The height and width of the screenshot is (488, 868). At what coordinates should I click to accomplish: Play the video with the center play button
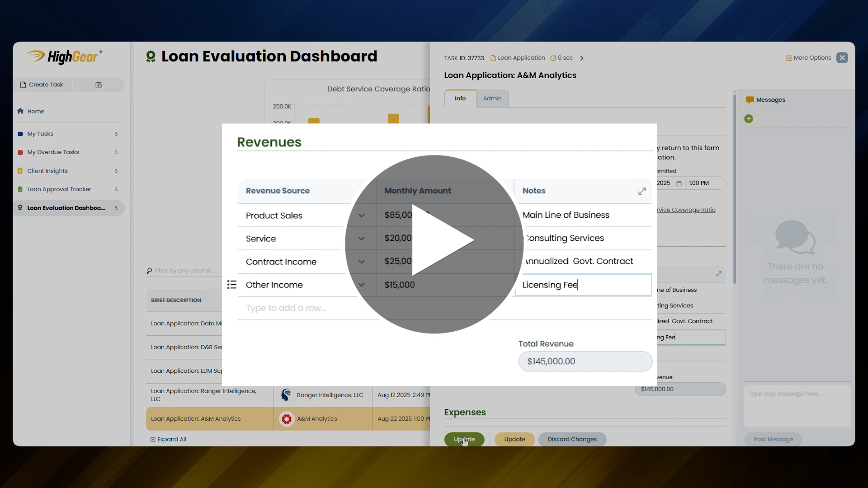[434, 244]
